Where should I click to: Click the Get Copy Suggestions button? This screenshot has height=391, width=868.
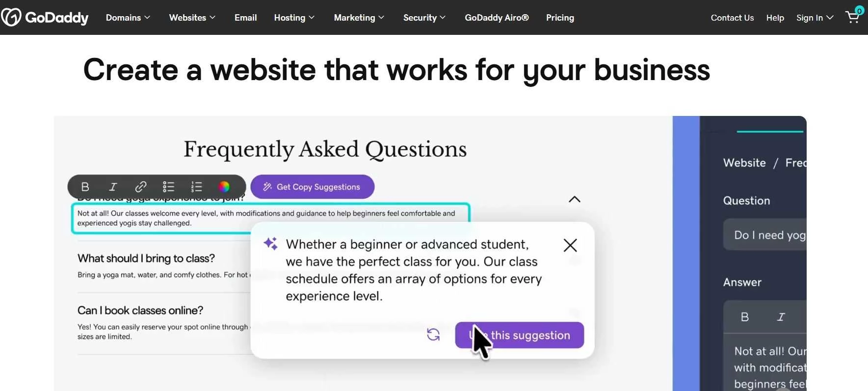tap(313, 187)
